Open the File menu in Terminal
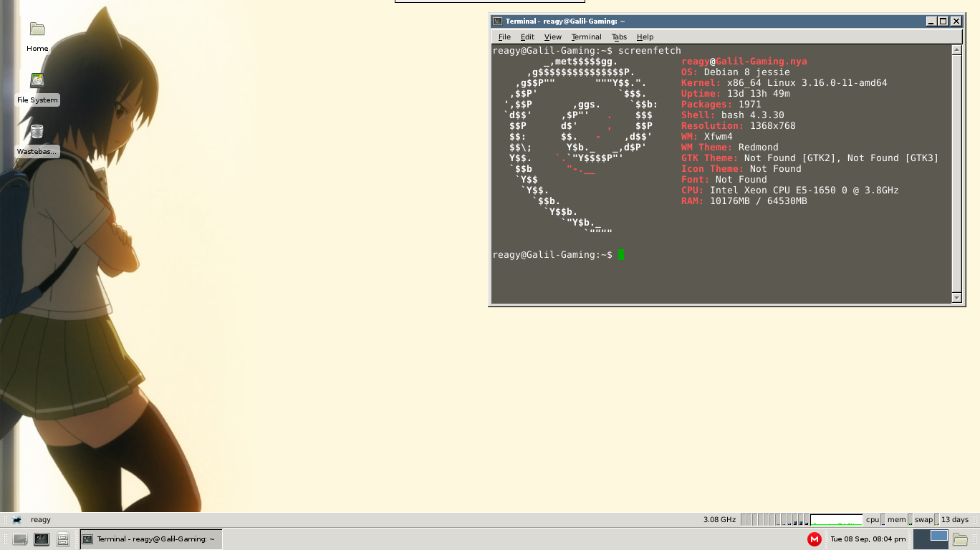 click(x=504, y=37)
